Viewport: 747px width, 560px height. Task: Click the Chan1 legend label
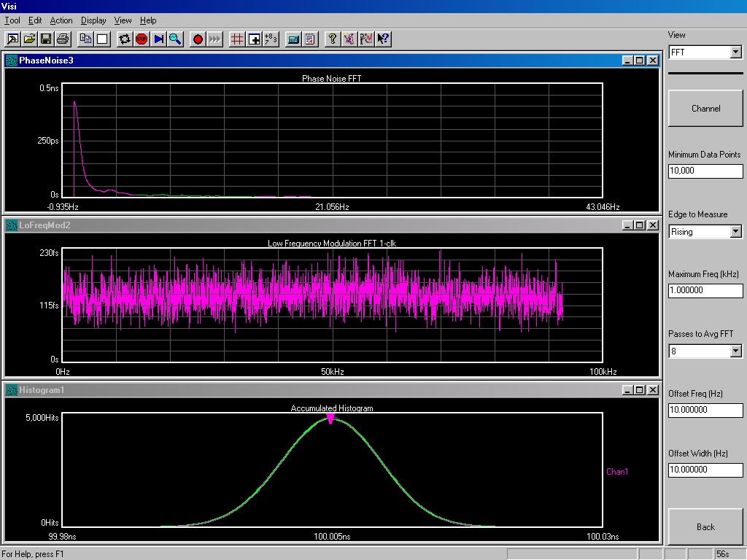point(617,472)
